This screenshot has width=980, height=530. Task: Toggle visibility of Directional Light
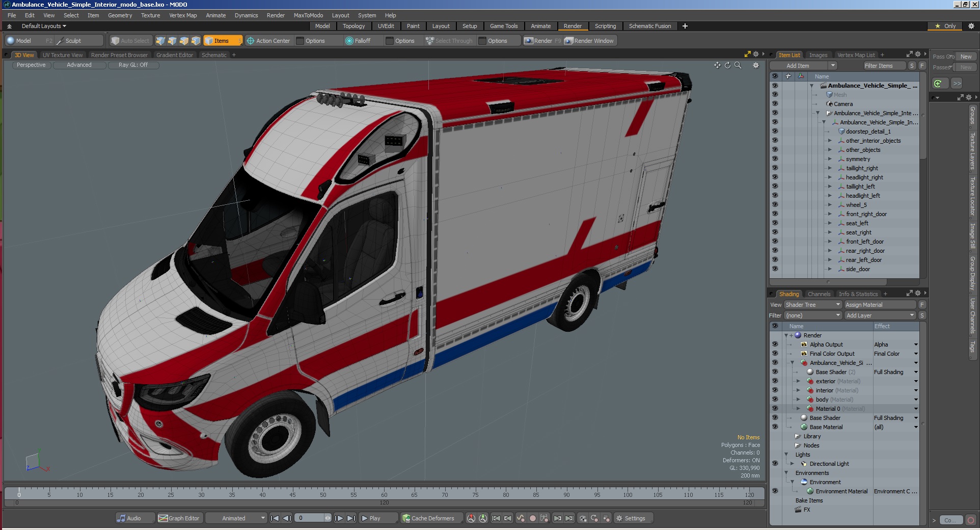click(x=775, y=464)
